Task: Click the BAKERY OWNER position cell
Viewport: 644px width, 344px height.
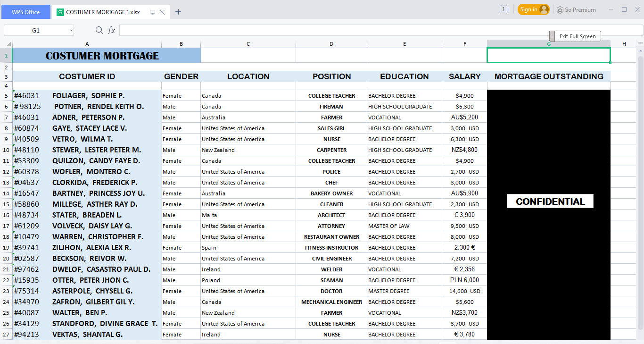Action: [x=331, y=193]
